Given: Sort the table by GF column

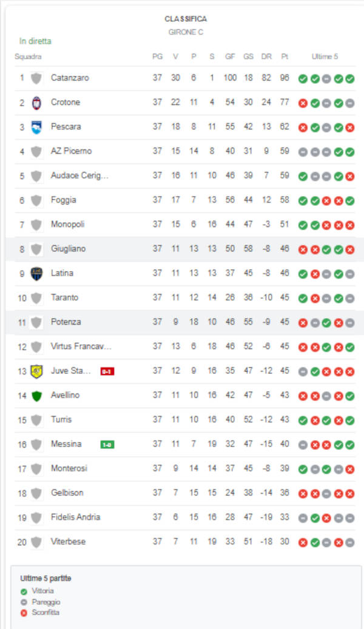Looking at the screenshot, I should pos(230,56).
